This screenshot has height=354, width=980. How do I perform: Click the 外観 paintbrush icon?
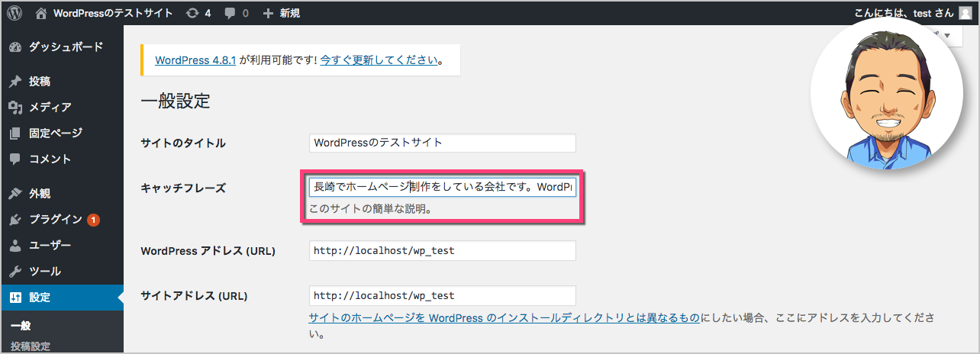click(15, 194)
